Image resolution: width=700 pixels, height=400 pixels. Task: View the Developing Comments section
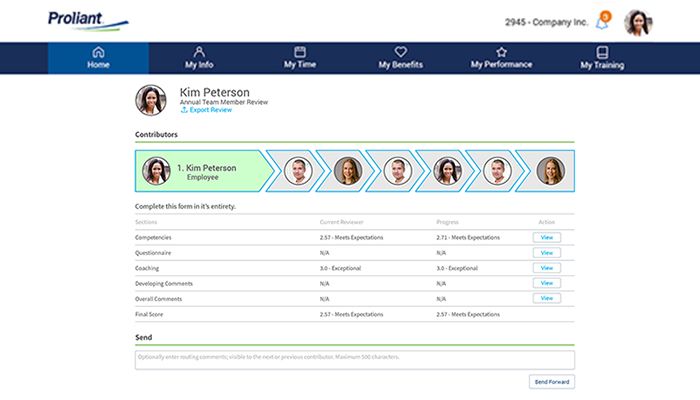(547, 283)
